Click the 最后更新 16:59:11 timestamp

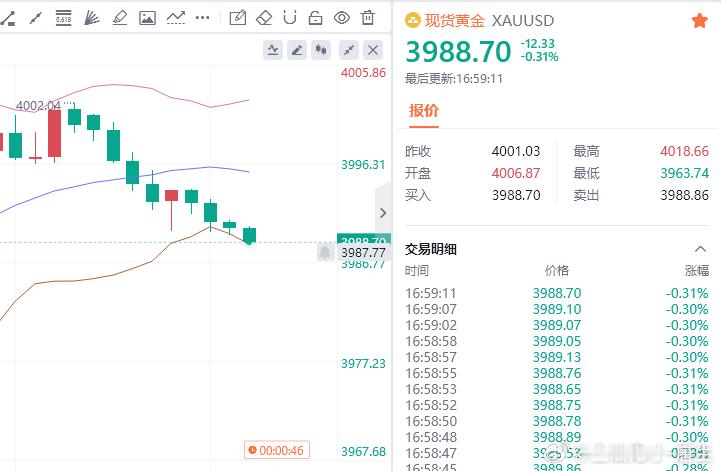coord(454,79)
